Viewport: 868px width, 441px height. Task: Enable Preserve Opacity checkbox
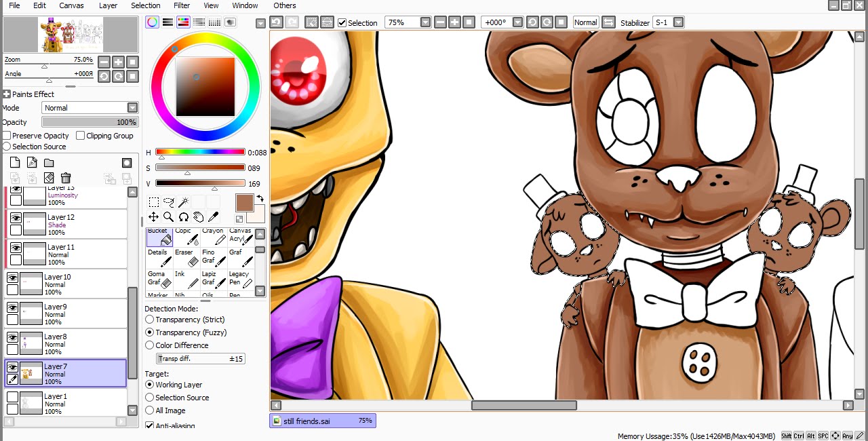coord(7,136)
